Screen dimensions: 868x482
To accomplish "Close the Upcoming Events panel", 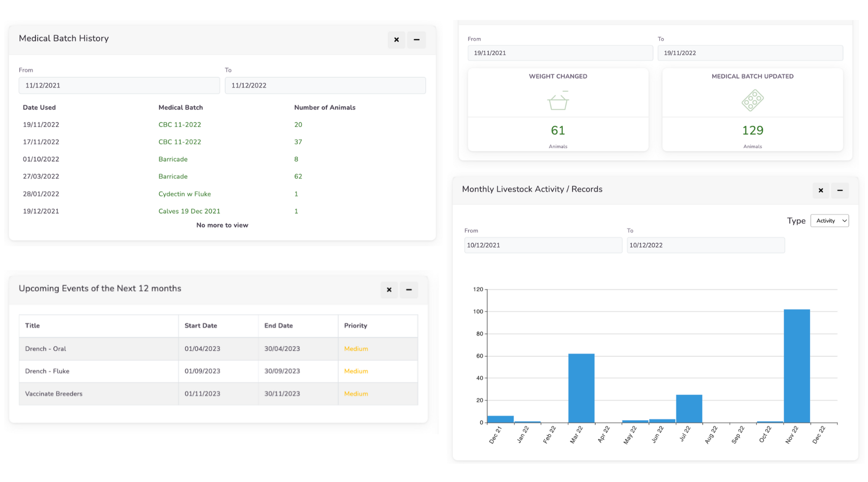I will coord(389,290).
